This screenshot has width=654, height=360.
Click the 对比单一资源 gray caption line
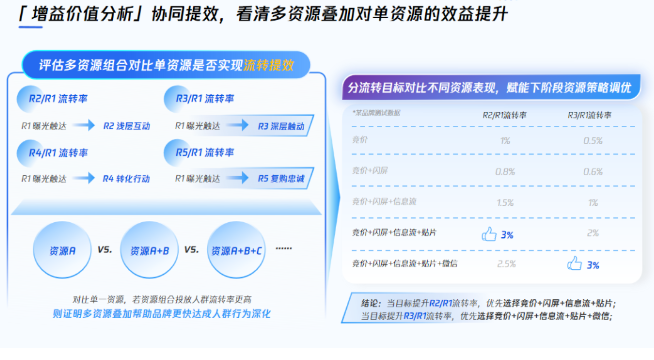pyautogui.click(x=162, y=299)
